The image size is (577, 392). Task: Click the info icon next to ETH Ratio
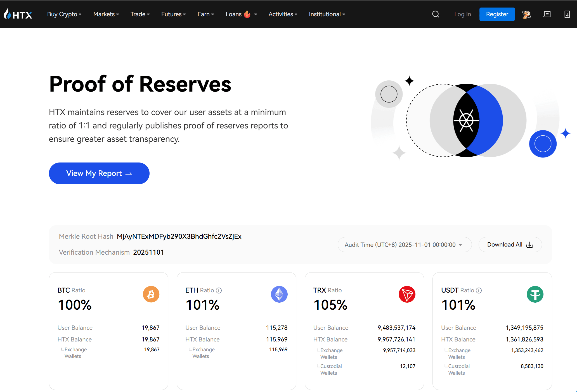coord(219,290)
